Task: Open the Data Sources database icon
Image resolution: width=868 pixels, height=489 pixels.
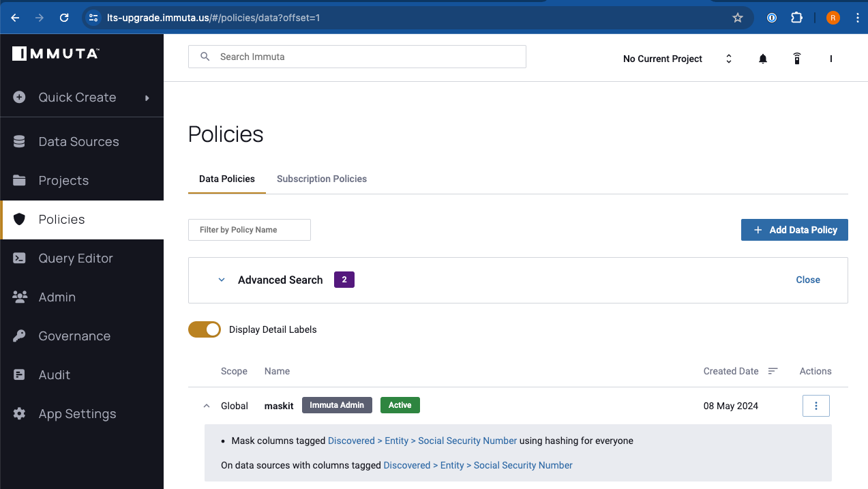Action: point(19,142)
